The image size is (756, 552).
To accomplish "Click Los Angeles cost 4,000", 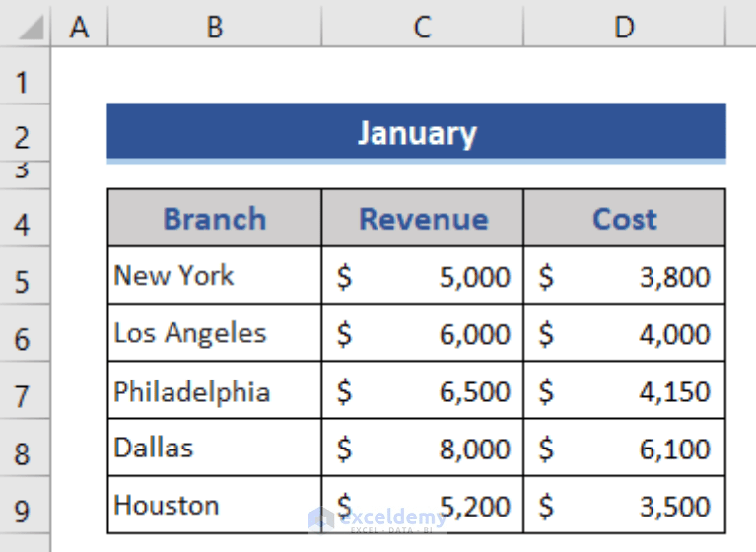I will tap(624, 332).
